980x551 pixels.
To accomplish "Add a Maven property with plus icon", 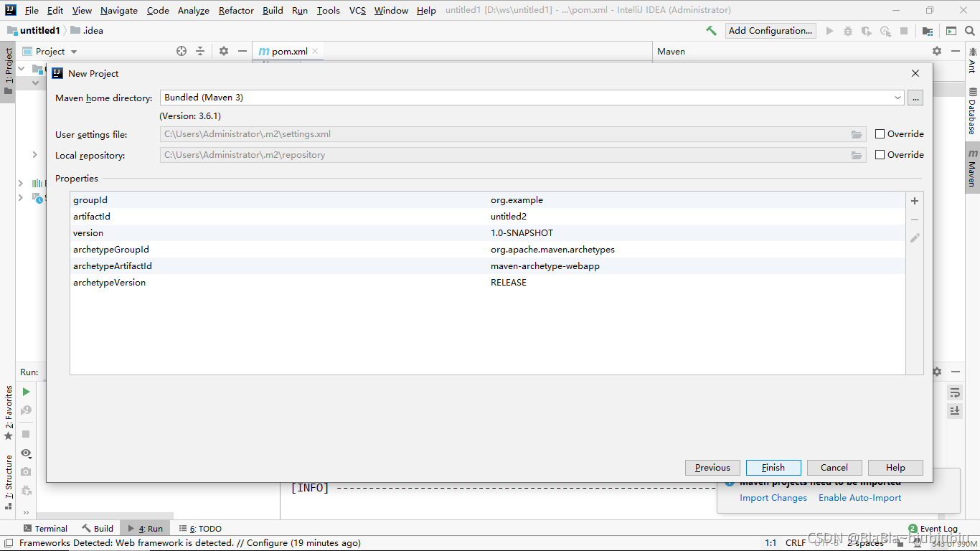I will click(915, 201).
